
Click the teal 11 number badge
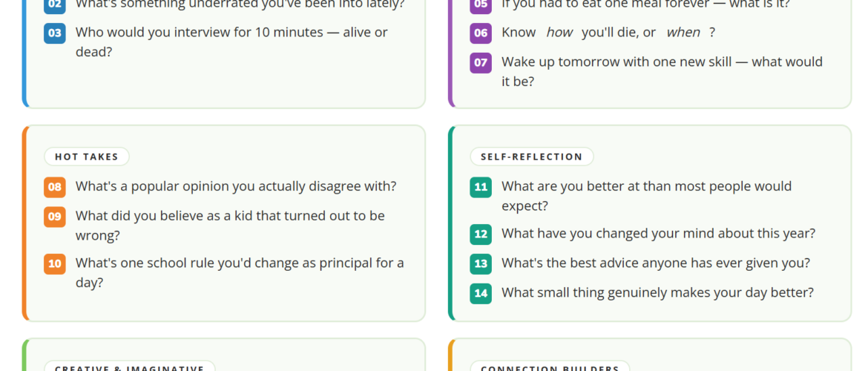click(x=481, y=187)
